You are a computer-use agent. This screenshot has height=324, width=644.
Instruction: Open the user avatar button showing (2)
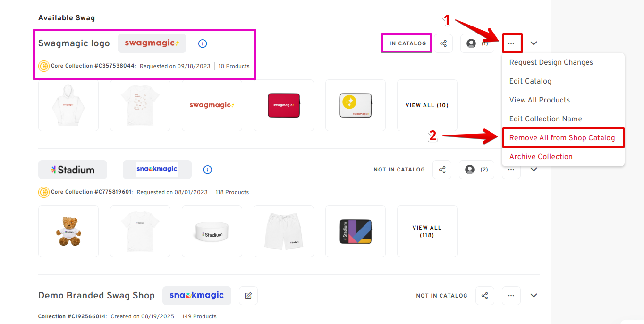tap(476, 170)
